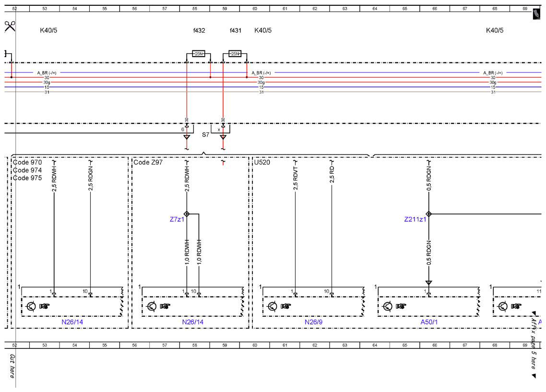Open the N26/9 component link
The image size is (546, 392).
click(x=313, y=322)
